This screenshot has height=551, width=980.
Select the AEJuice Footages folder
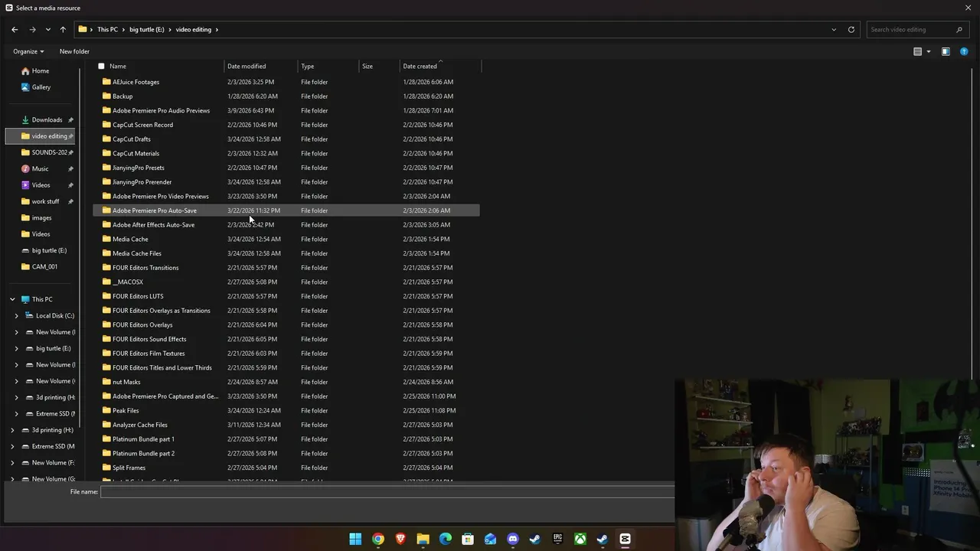[x=286, y=82]
